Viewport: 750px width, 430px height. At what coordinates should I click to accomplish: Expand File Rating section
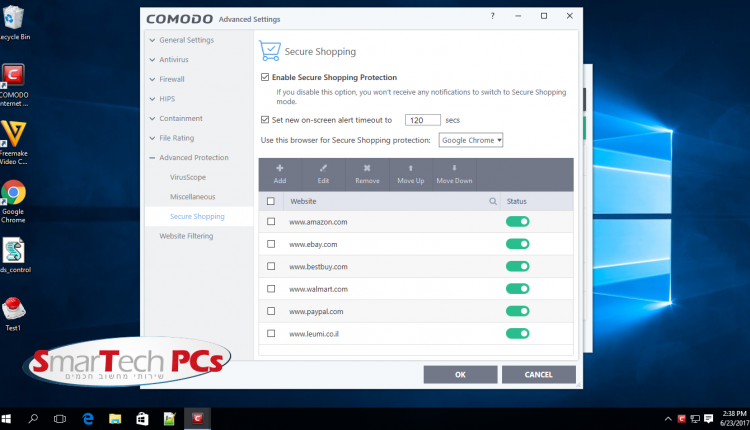click(172, 138)
